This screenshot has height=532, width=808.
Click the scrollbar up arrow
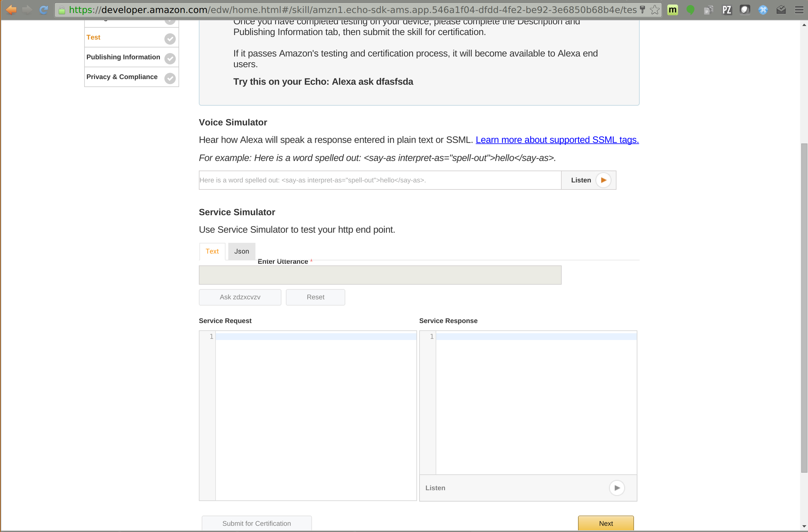(804, 25)
